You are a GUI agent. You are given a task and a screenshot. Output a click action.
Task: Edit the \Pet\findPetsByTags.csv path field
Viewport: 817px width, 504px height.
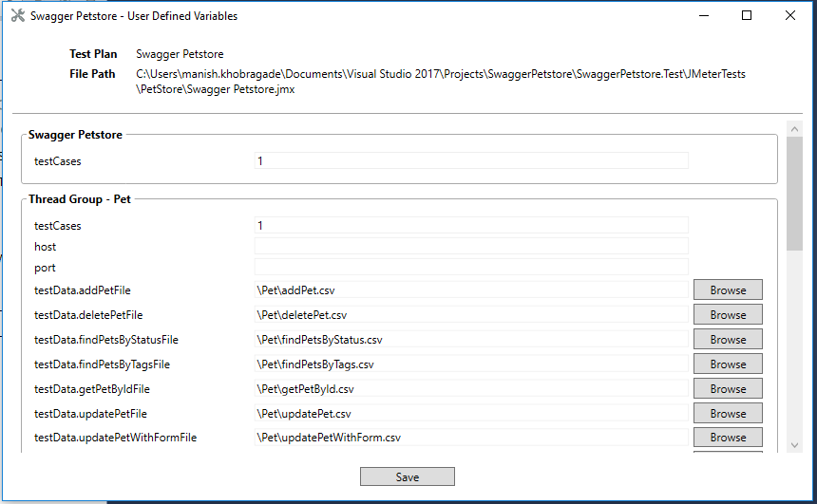click(x=471, y=364)
